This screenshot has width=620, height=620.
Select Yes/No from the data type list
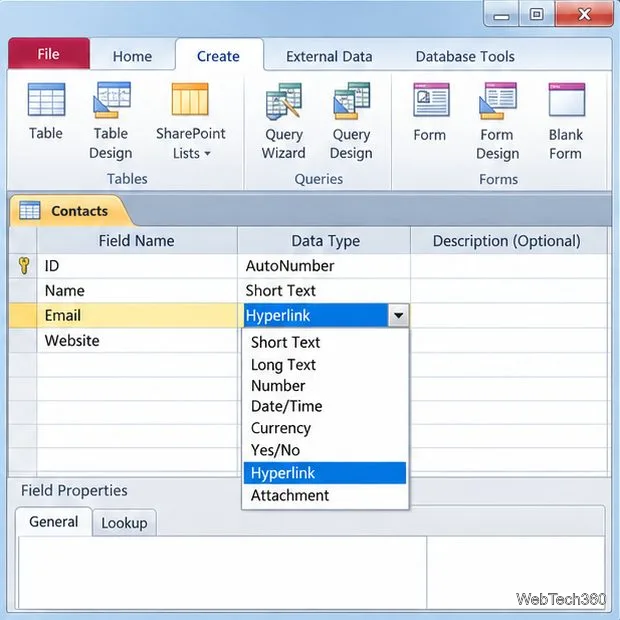(x=325, y=450)
